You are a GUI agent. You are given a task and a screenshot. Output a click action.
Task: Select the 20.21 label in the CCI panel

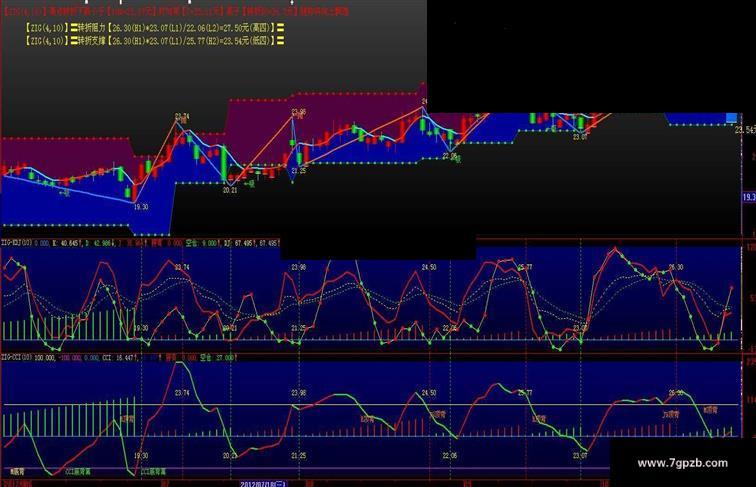(230, 456)
